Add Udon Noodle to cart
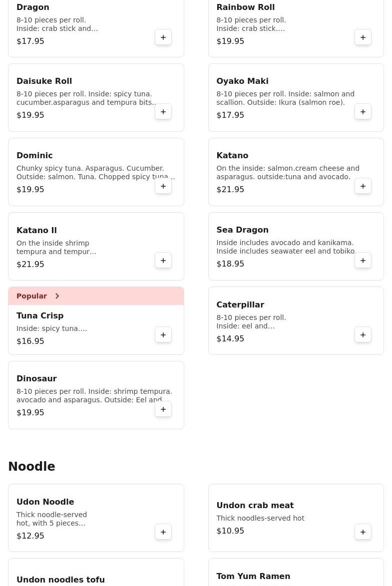 click(163, 532)
